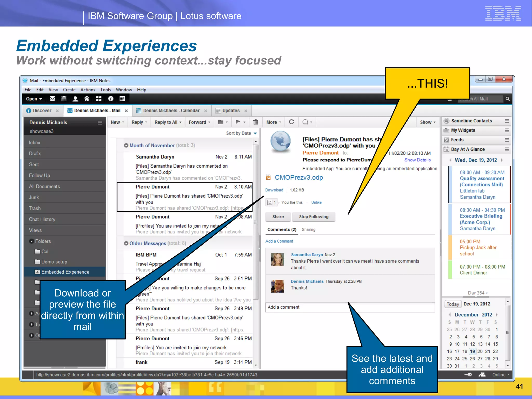Screen dimensions: 532x399
Task: Open the More actions dropdown
Action: pyautogui.click(x=274, y=122)
